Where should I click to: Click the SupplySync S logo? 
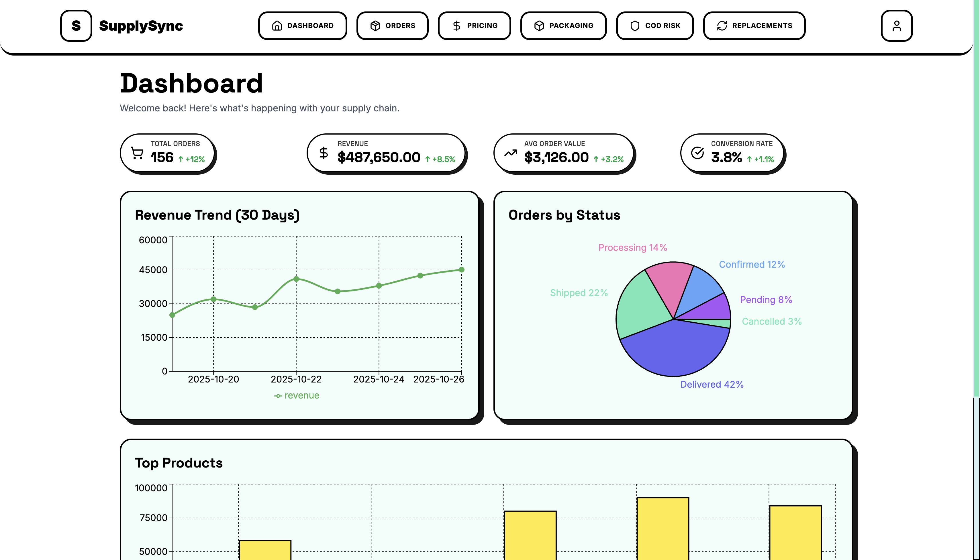tap(76, 26)
